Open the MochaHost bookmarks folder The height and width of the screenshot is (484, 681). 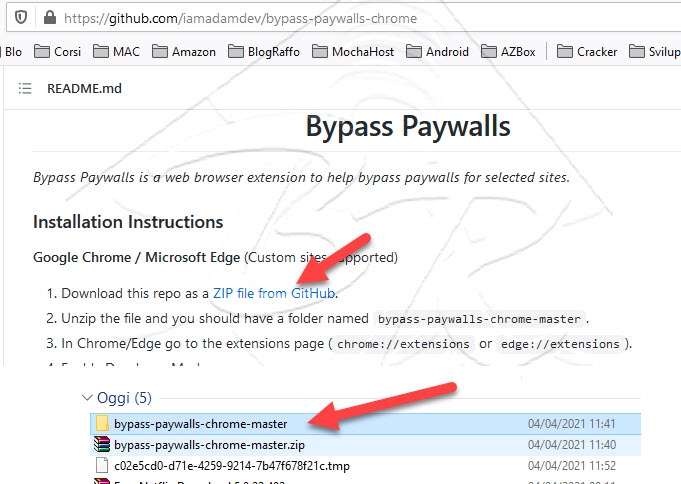pos(353,52)
